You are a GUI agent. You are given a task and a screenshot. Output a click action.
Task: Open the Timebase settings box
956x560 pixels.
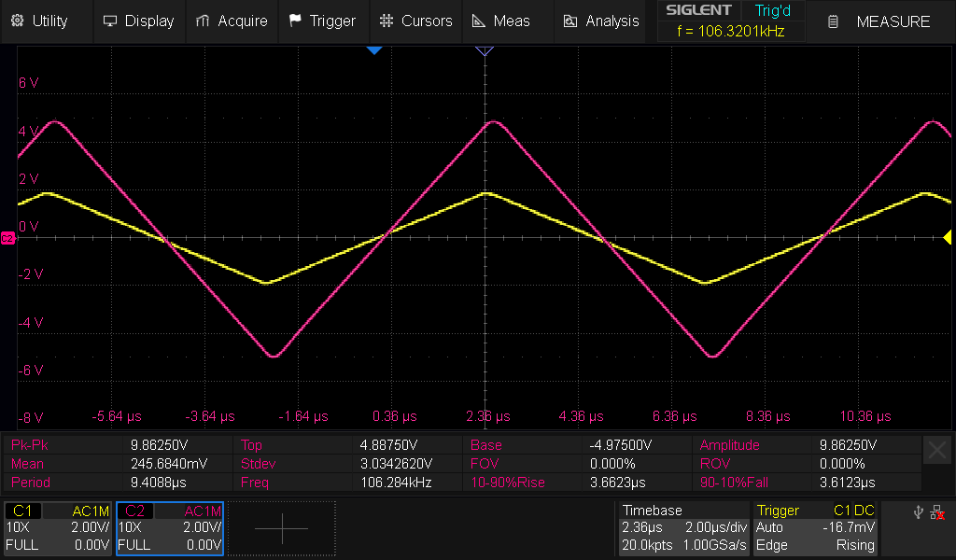point(683,527)
